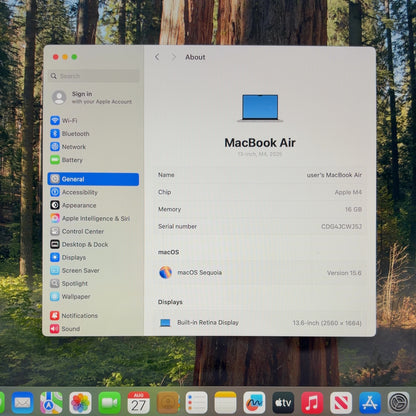Click the user's MacBook Air name field

point(260,175)
